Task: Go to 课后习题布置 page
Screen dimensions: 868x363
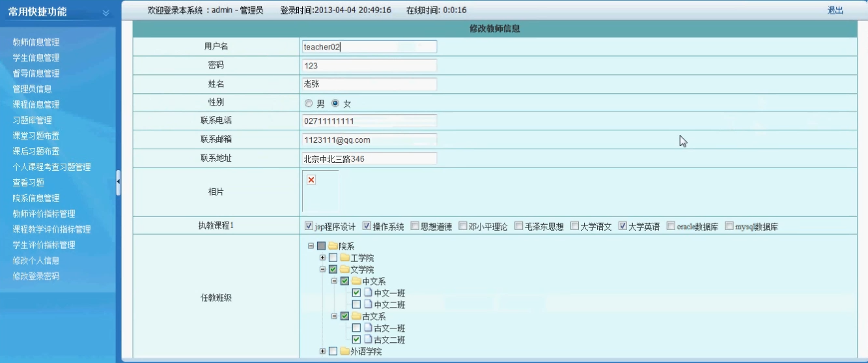Action: click(36, 152)
